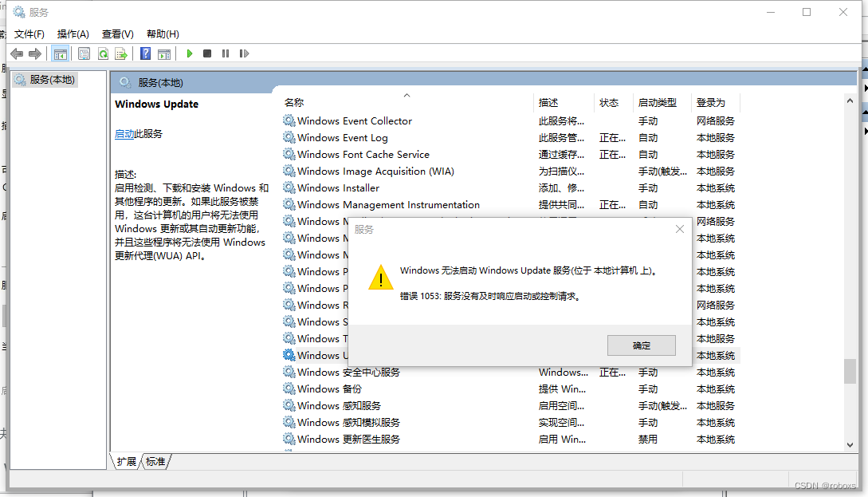Pause the service with pause icon

(x=226, y=53)
